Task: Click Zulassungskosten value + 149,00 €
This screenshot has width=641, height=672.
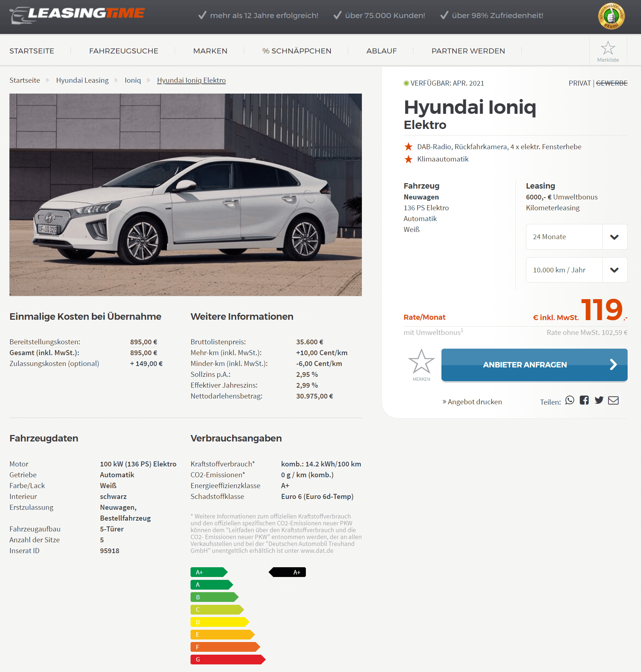Action: (146, 363)
